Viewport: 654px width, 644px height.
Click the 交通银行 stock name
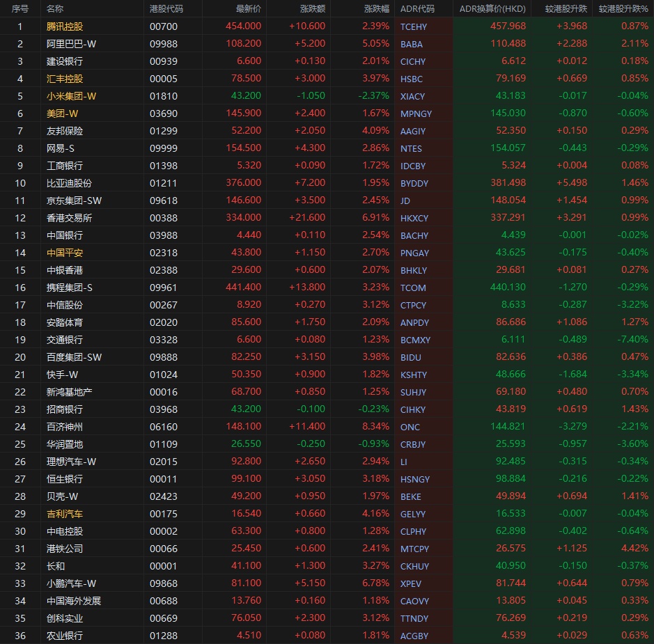point(65,340)
